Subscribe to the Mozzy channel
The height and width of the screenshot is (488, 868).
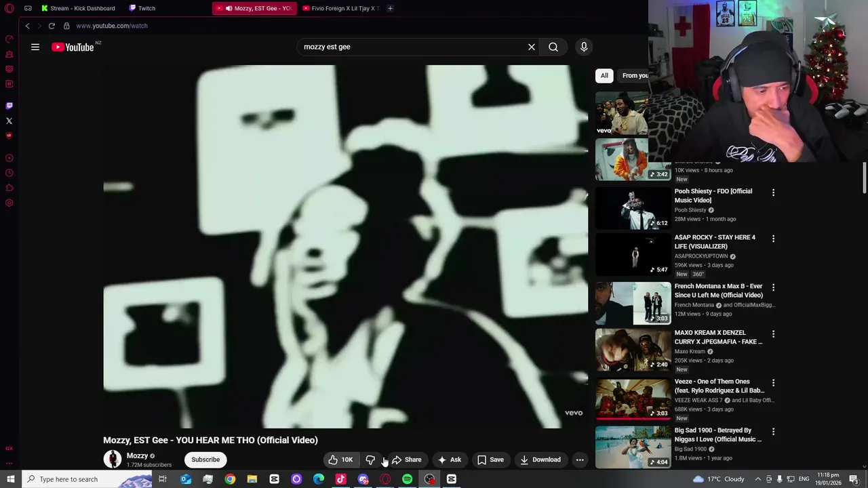tap(205, 460)
